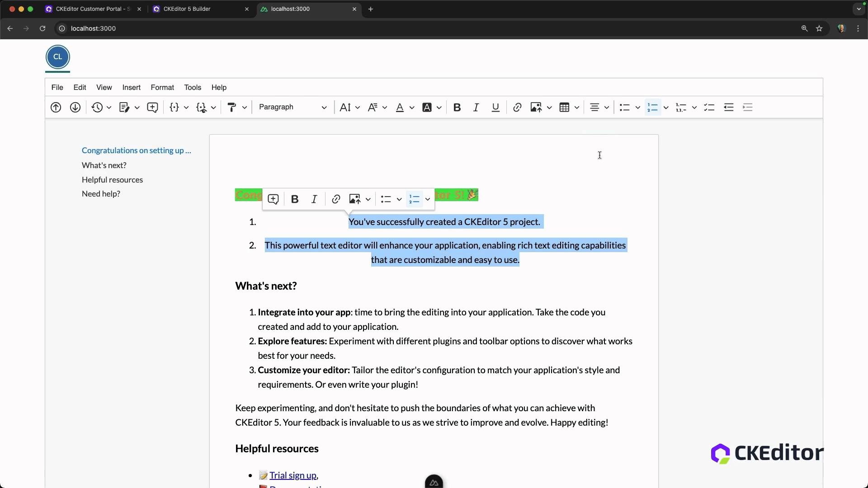Expand the text alignment dropdown arrow

tap(607, 108)
